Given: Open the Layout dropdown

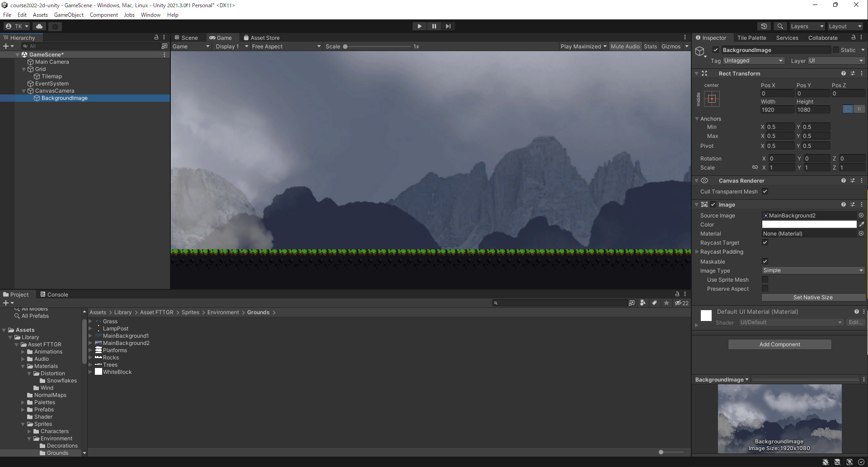Looking at the screenshot, I should coord(845,26).
